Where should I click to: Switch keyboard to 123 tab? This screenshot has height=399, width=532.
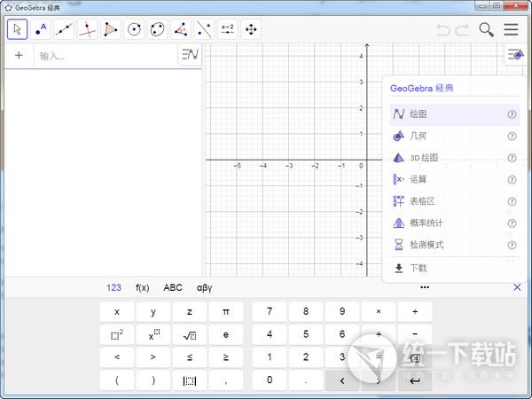point(113,287)
